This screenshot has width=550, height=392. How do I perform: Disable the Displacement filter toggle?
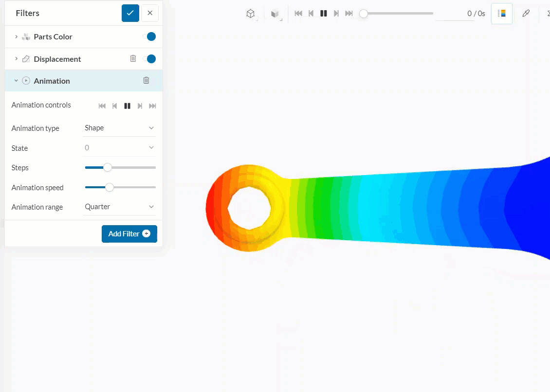coord(150,58)
